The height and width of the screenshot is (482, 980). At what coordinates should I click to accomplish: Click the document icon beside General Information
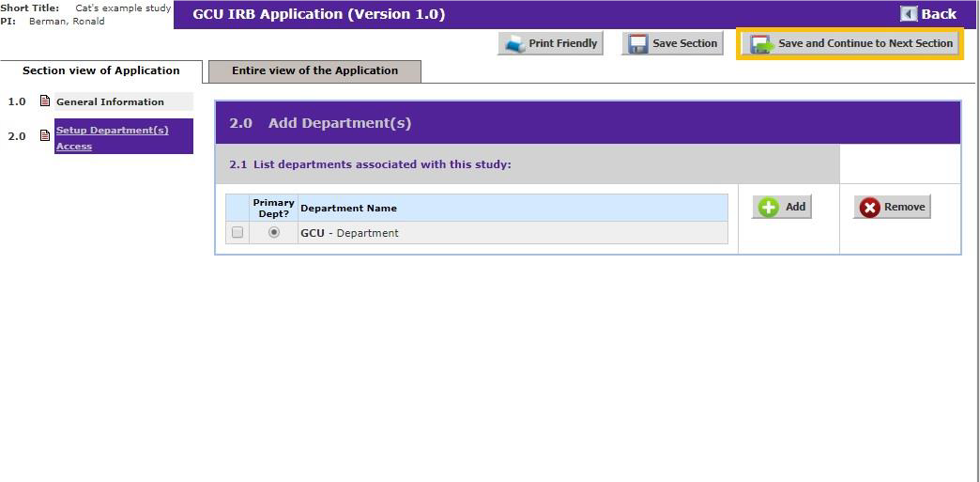click(45, 101)
